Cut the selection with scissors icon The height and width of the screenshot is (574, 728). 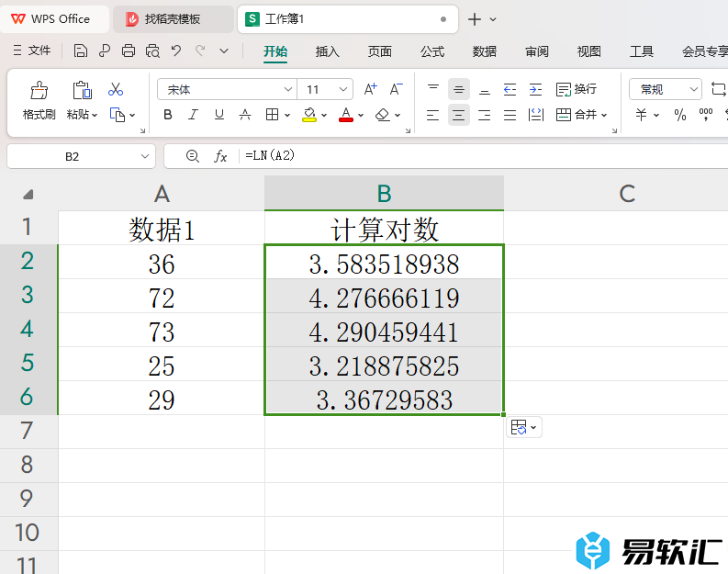tap(116, 89)
